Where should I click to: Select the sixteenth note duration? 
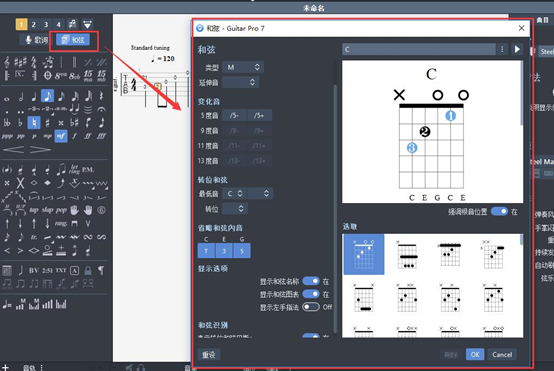coord(61,96)
